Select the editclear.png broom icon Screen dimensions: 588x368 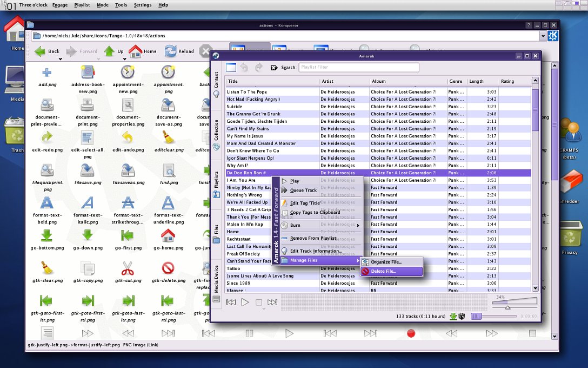point(168,137)
